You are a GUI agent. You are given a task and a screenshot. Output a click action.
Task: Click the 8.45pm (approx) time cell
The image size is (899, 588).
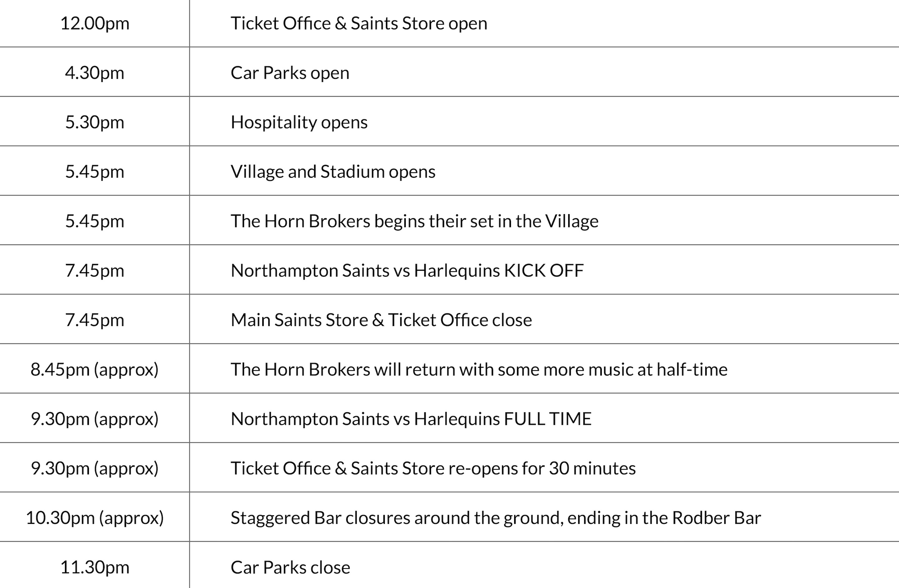95,370
